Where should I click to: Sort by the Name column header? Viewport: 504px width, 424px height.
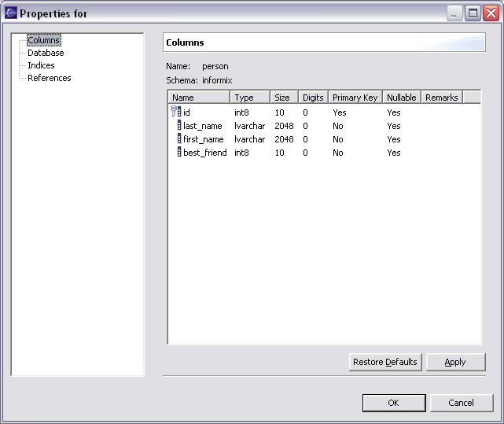(199, 98)
